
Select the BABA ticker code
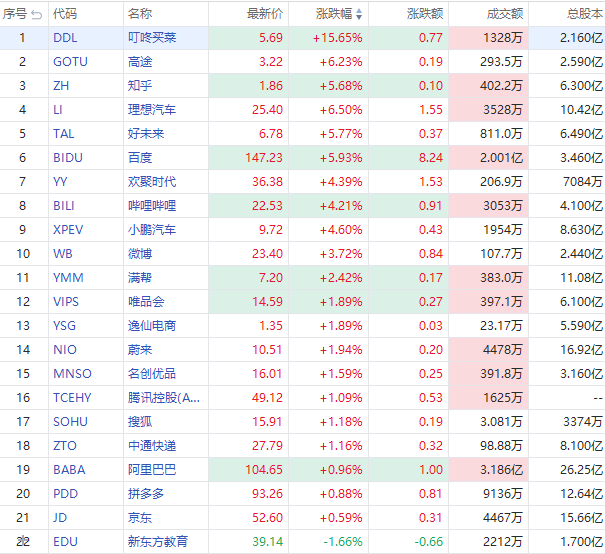[x=69, y=469]
